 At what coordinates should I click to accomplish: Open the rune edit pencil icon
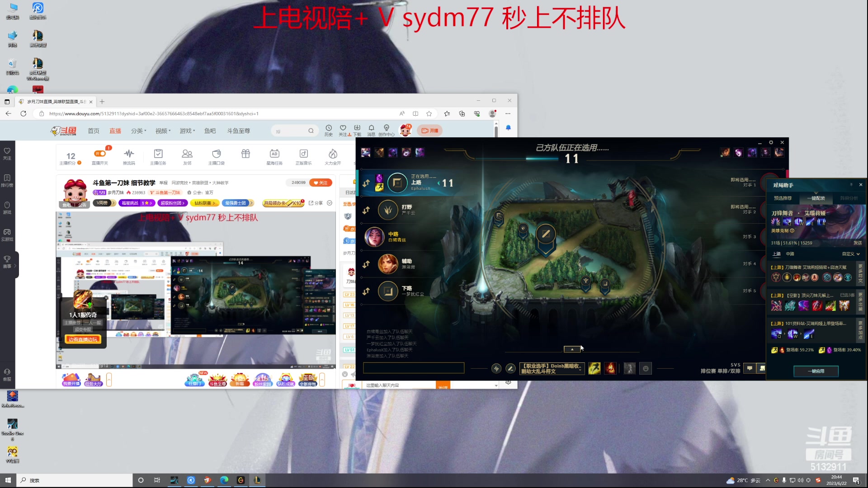coord(510,369)
